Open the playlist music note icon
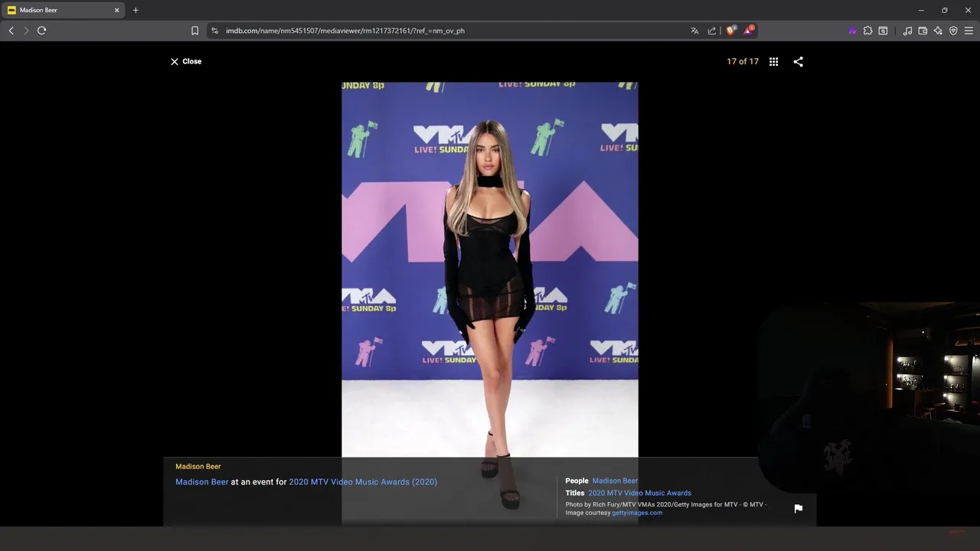Image resolution: width=980 pixels, height=551 pixels. (907, 31)
